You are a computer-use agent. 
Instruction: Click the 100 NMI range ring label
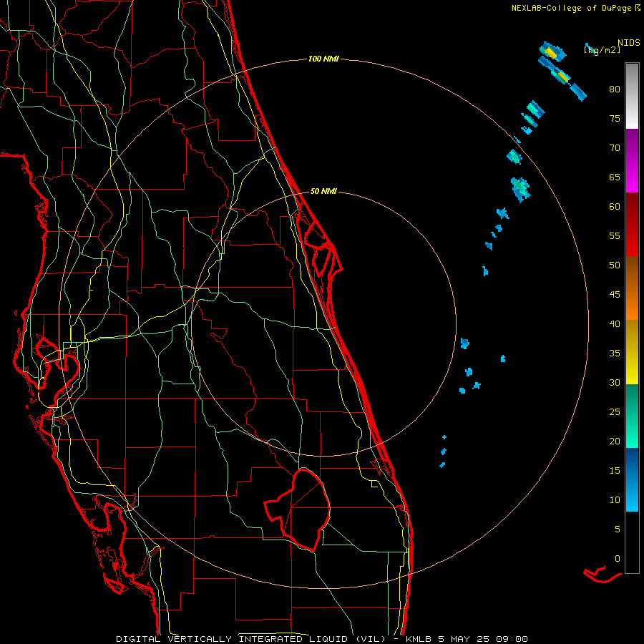tap(323, 59)
